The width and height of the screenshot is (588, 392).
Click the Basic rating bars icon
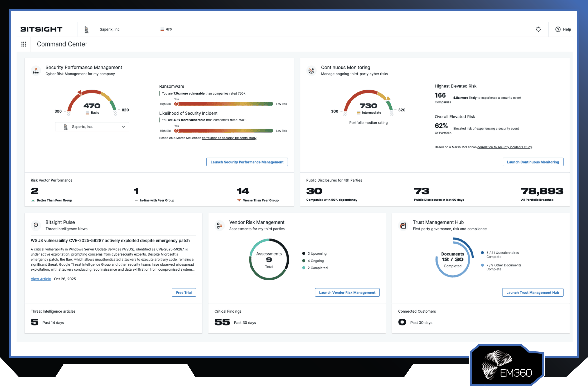87,112
